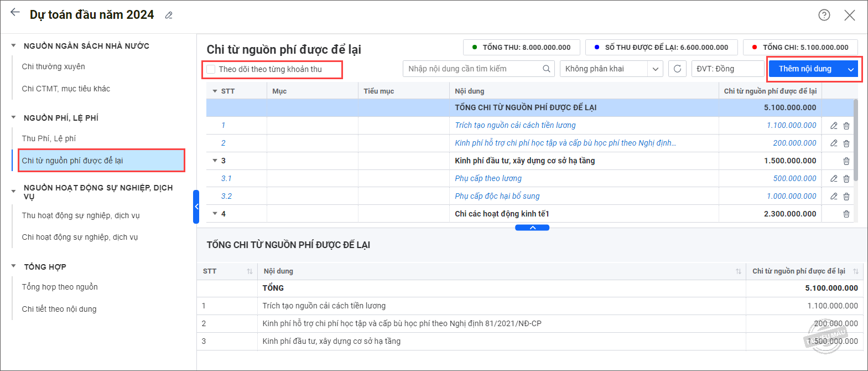This screenshot has height=371, width=868.
Task: Open the Thêm nội dung dropdown arrow
Action: pyautogui.click(x=850, y=69)
